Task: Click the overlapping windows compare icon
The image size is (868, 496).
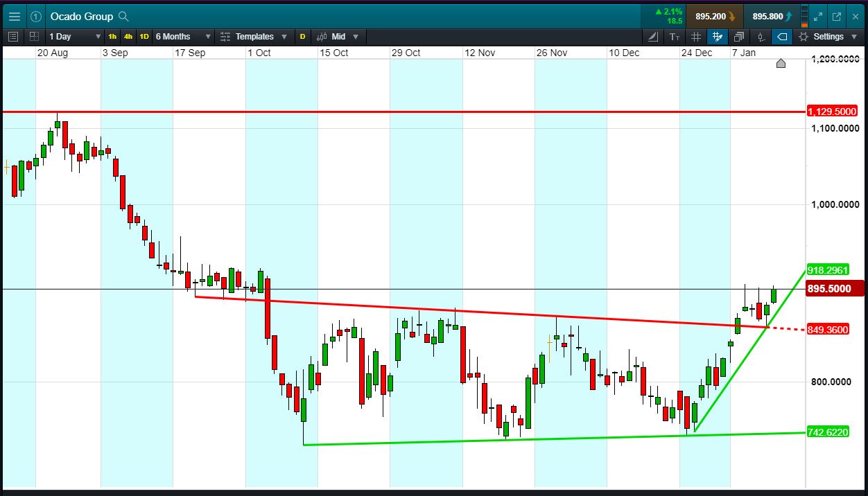Action: 739,36
